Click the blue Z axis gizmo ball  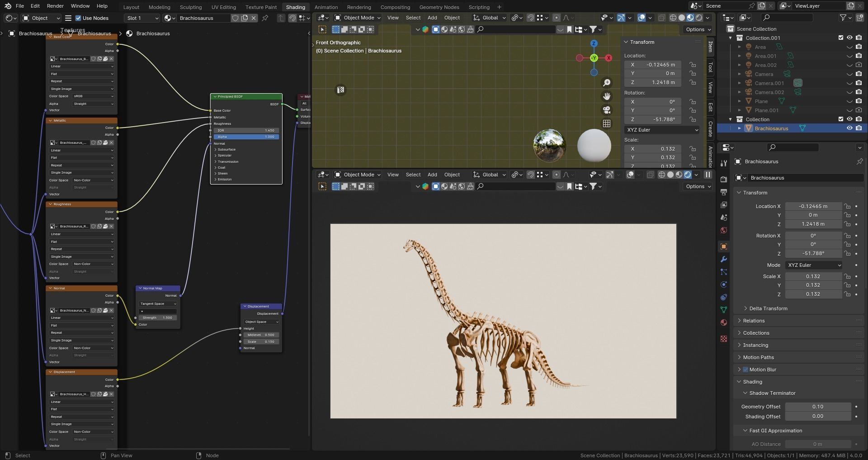tap(594, 43)
